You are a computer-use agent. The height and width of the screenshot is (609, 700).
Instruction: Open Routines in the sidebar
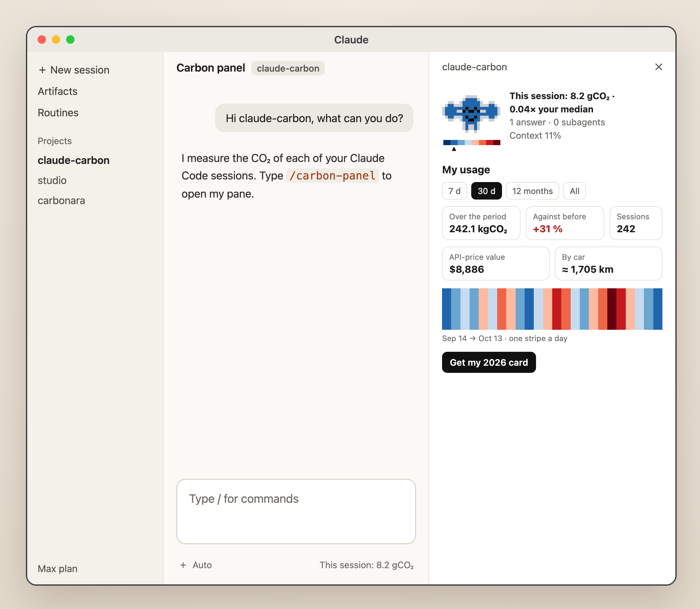[58, 113]
